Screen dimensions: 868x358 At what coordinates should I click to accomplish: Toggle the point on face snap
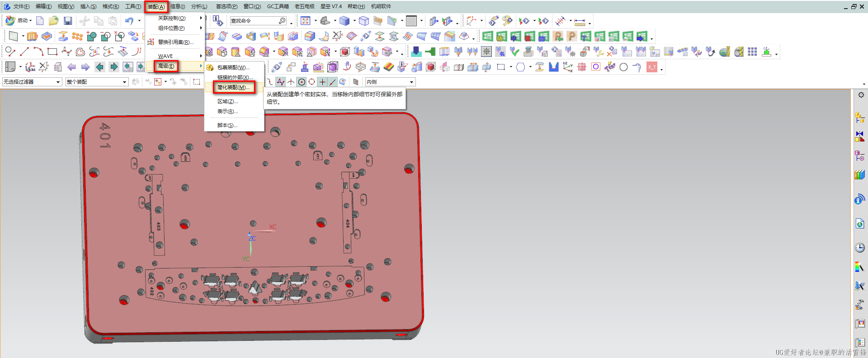(x=343, y=82)
